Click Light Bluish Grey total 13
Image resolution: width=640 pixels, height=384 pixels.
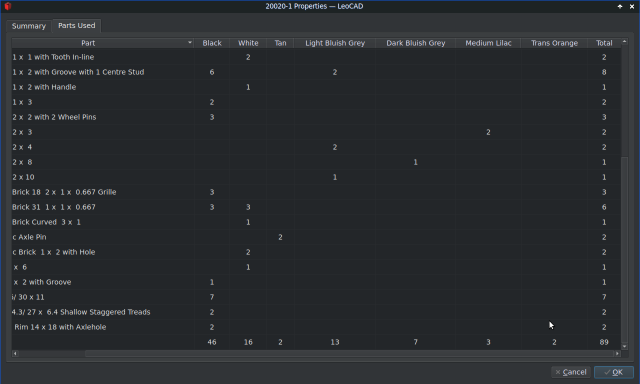click(x=335, y=342)
